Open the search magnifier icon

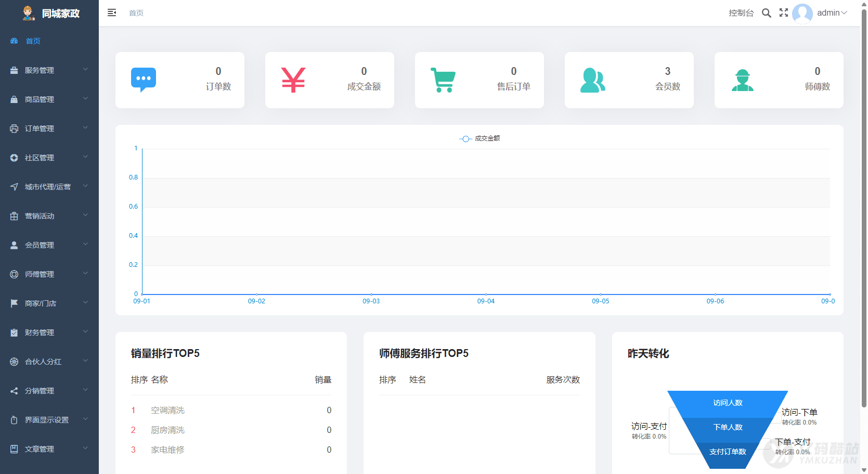pos(767,13)
